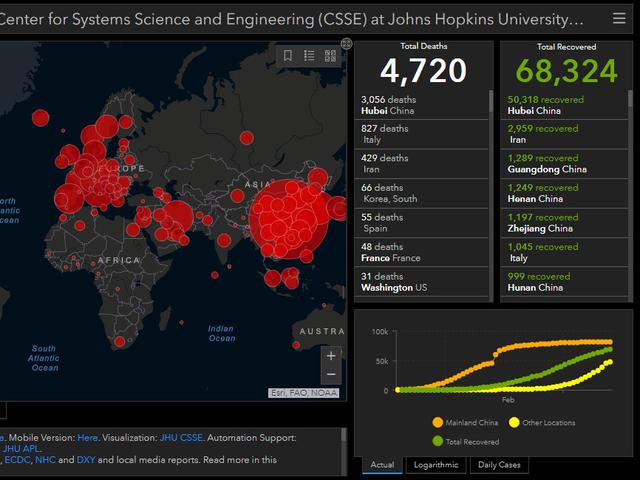Open the mobile version Here link
The width and height of the screenshot is (640, 480).
(87, 438)
